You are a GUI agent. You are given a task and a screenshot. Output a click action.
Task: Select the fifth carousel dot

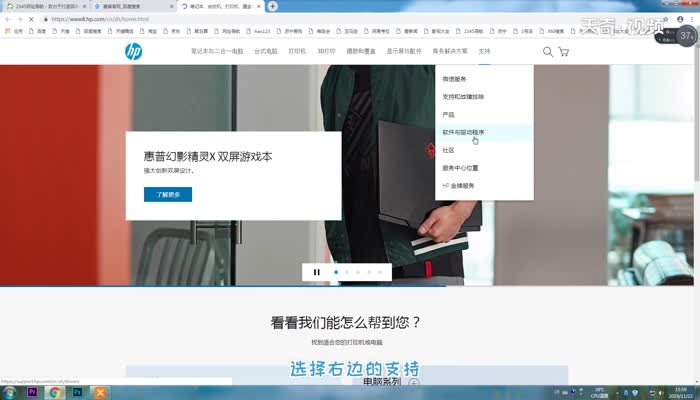point(380,272)
